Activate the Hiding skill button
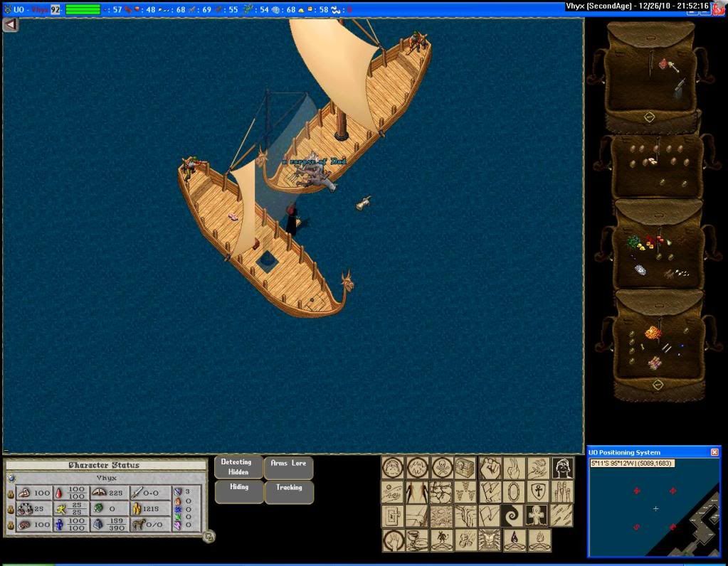Screen dimensions: 728x566 pos(238,492)
